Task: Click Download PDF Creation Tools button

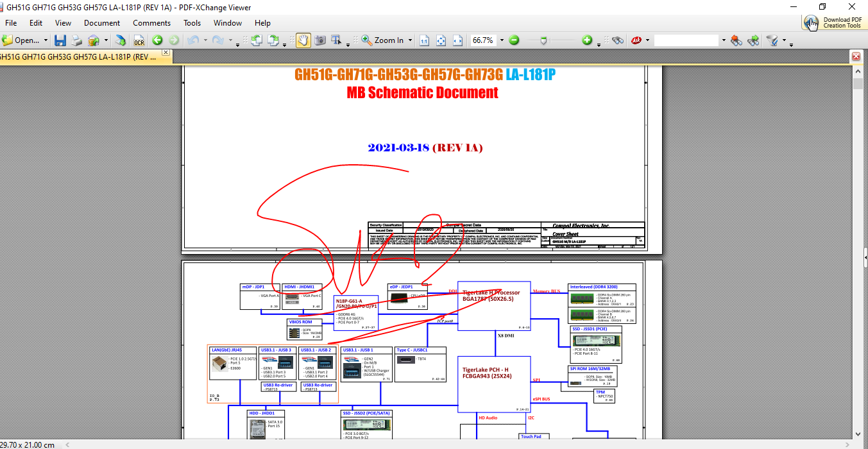Action: click(x=833, y=23)
